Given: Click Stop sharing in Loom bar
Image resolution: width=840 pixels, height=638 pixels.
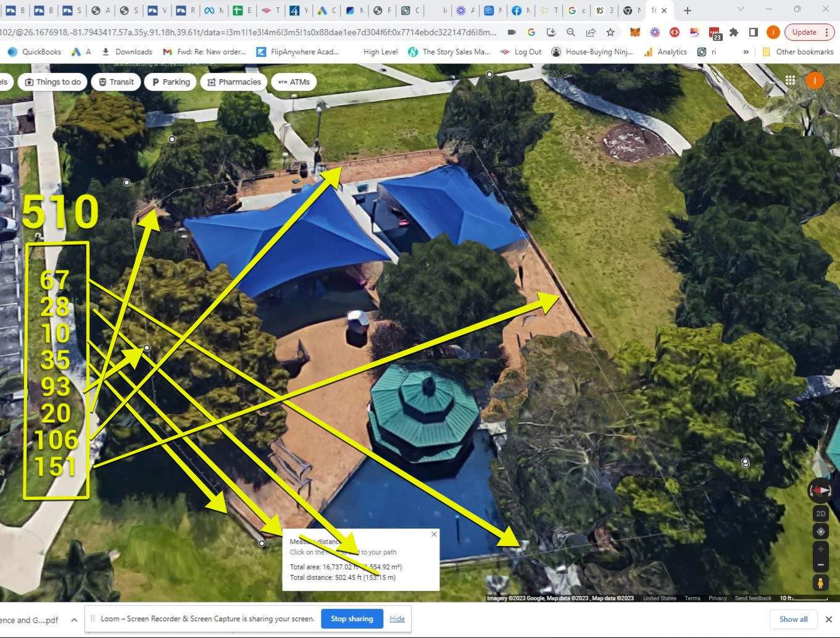Looking at the screenshot, I should [352, 619].
